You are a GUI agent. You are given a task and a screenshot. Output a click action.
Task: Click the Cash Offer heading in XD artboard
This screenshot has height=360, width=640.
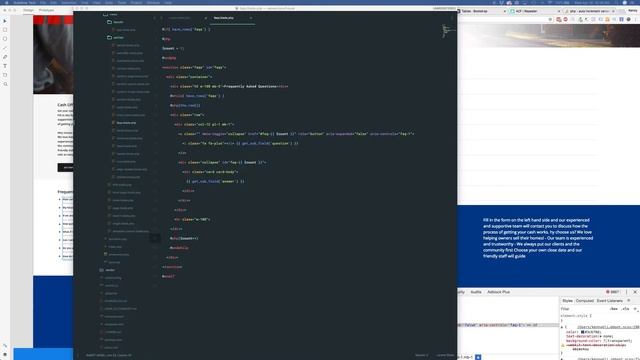click(x=65, y=105)
